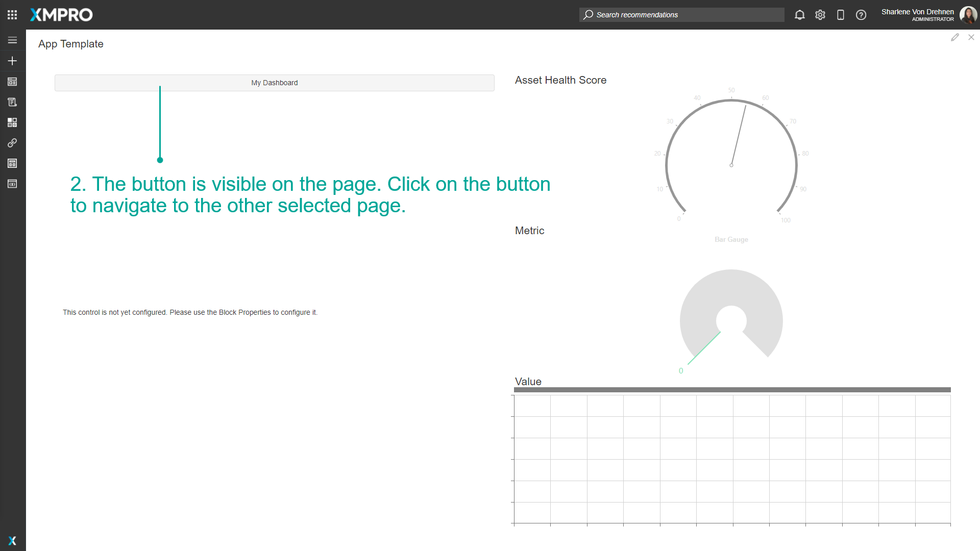Image resolution: width=980 pixels, height=551 pixels.
Task: Select the dashboard layout sidebar icon
Action: tap(12, 82)
